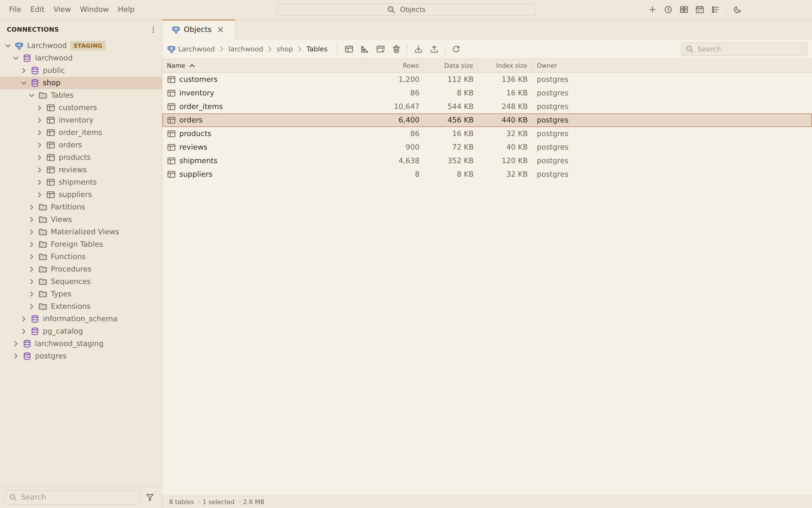Viewport: 812px width, 508px height.
Task: Collapse the Tables folder in tree
Action: [x=32, y=95]
